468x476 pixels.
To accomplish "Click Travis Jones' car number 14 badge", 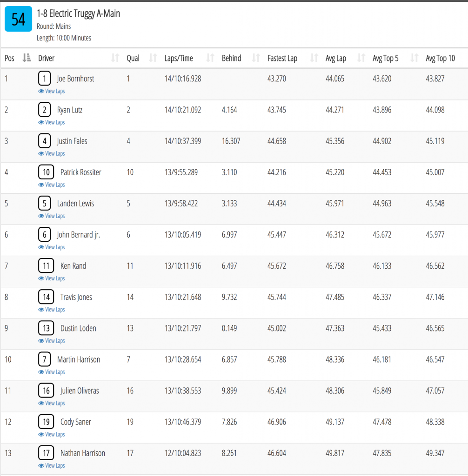I will click(46, 297).
